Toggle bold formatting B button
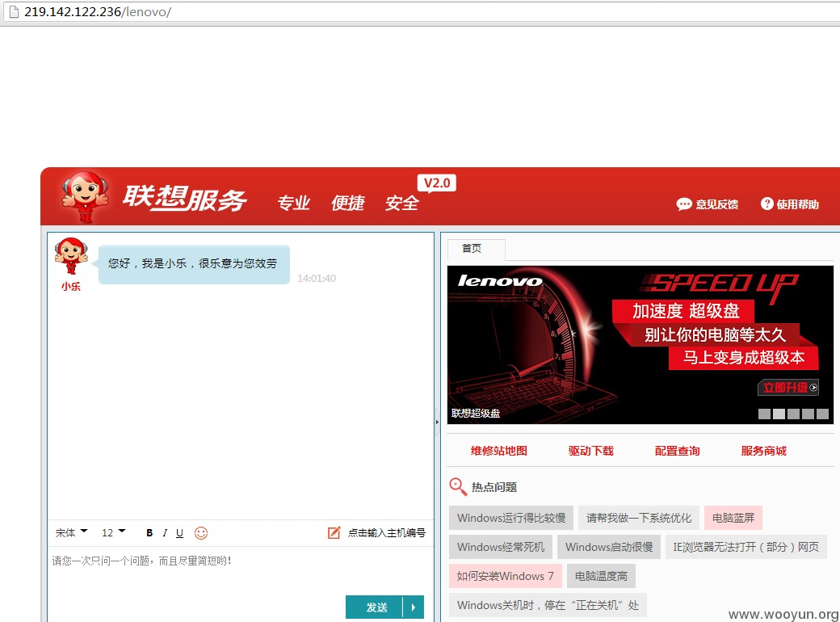840x622 pixels. point(149,532)
